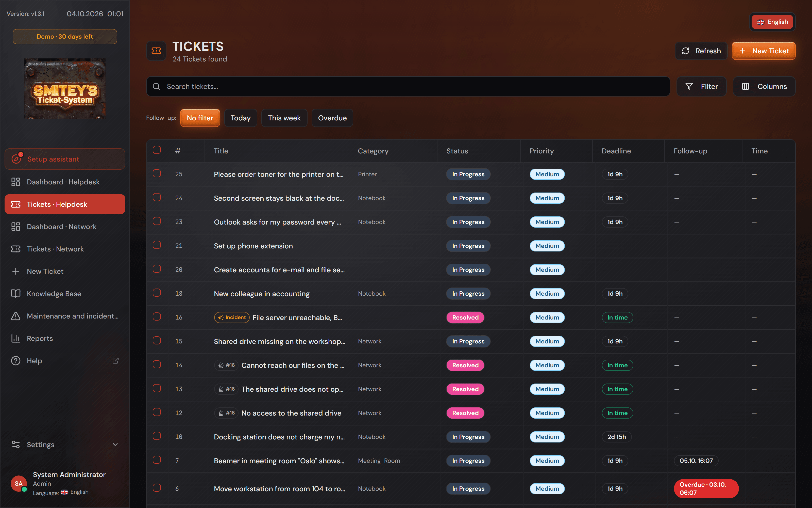Click the Help question mark icon

[16, 360]
